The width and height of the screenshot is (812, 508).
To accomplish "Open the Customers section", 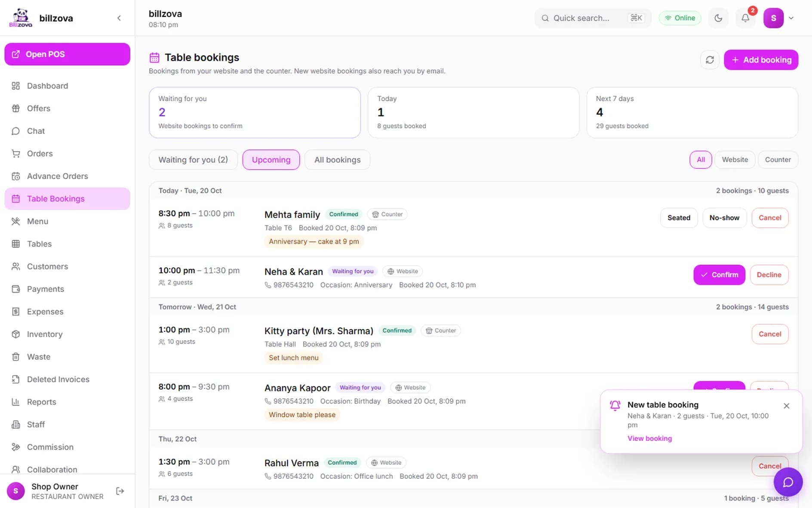I will point(67,266).
